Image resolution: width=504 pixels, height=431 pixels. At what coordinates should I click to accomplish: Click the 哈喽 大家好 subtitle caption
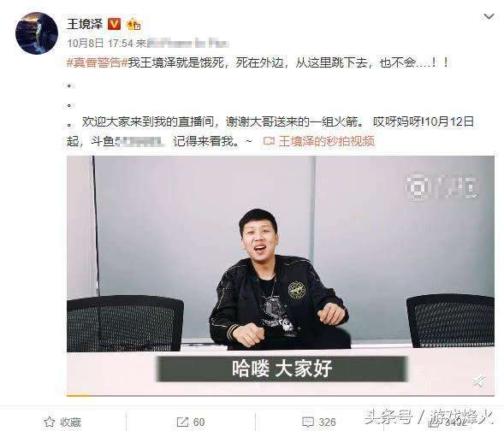[x=282, y=369]
